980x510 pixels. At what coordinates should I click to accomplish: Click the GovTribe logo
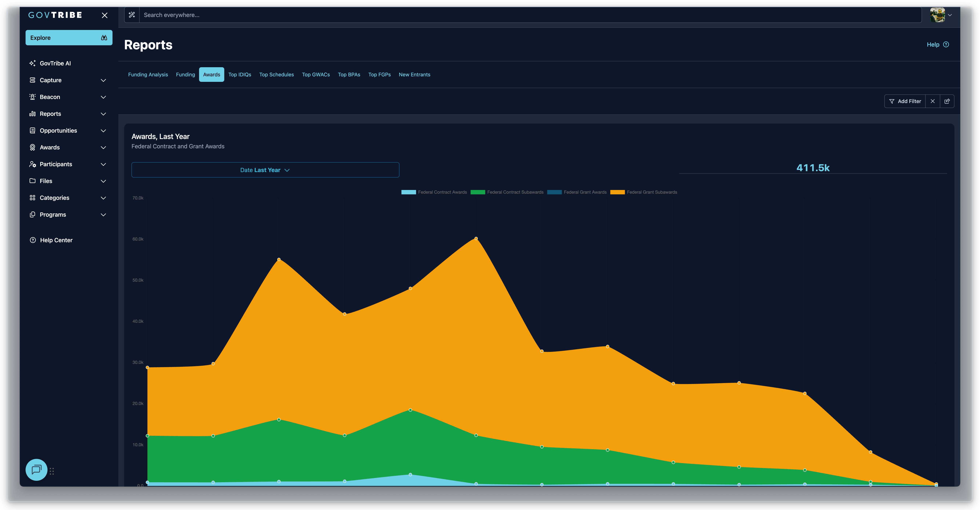pyautogui.click(x=55, y=15)
